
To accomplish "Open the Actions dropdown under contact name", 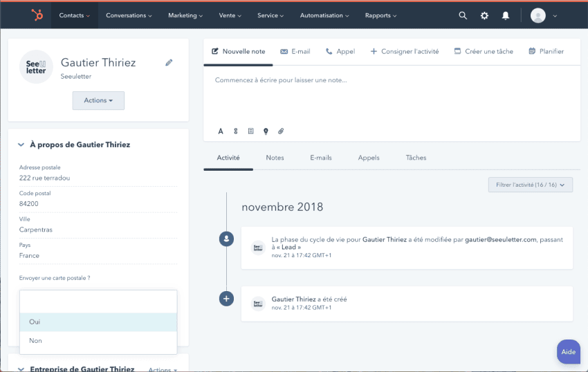I will pyautogui.click(x=98, y=100).
